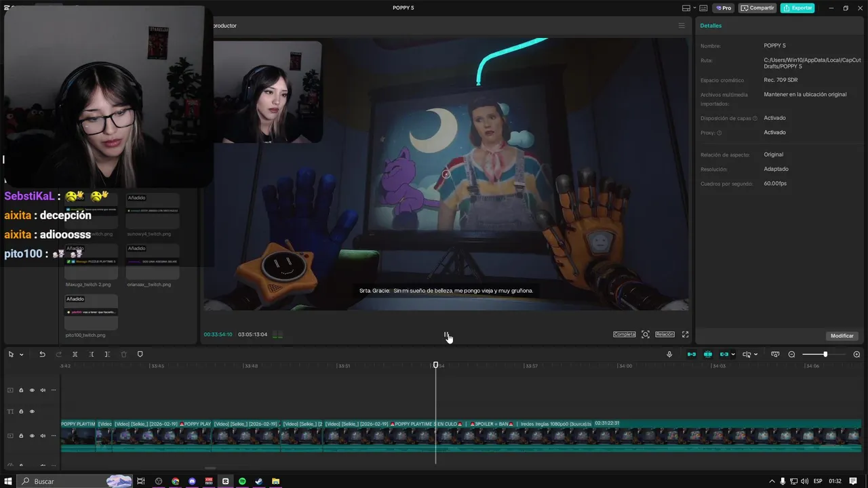Open Spotify from the taskbar
The image size is (868, 488).
tap(242, 481)
